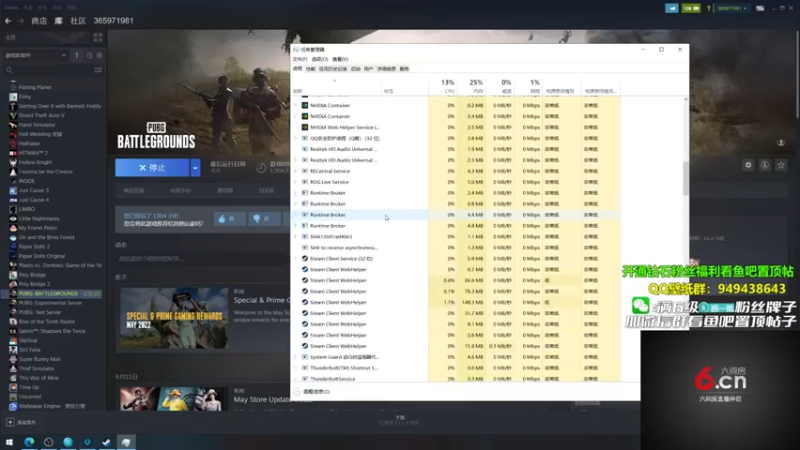Viewport: 800px width, 450px height.
Task: Collapse details with Fewer details toggle
Action: (312, 392)
